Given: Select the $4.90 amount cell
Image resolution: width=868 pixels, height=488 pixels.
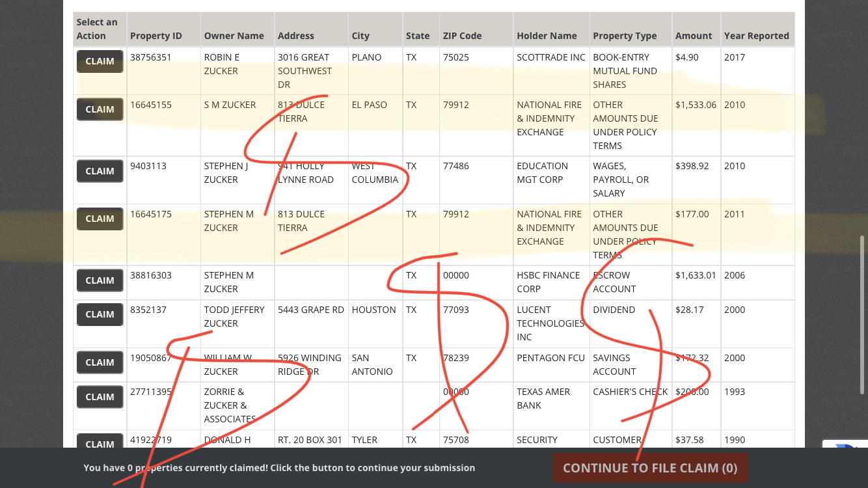Looking at the screenshot, I should (687, 57).
